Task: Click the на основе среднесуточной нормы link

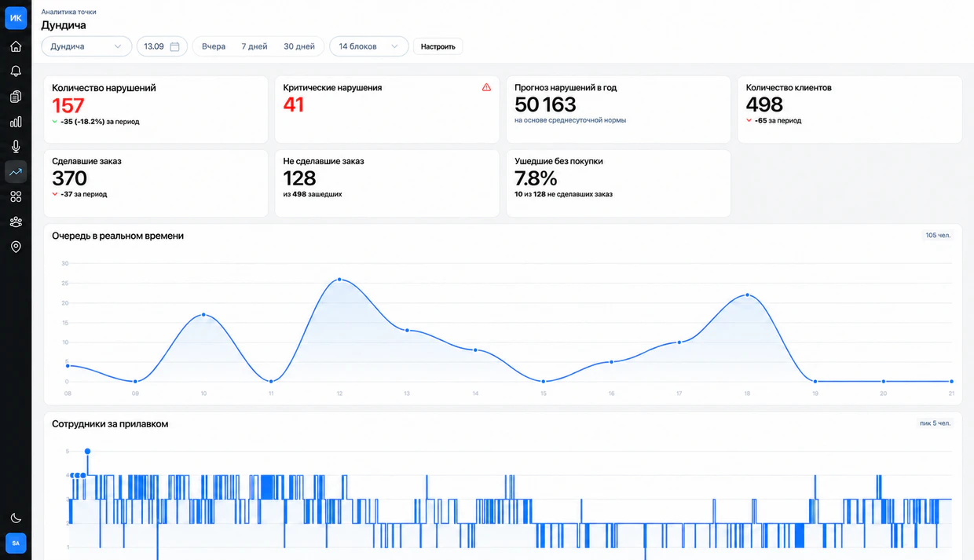Action: click(570, 120)
